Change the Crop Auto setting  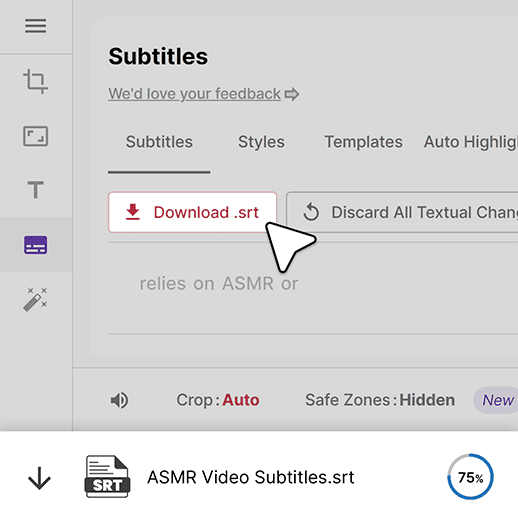[x=218, y=400]
